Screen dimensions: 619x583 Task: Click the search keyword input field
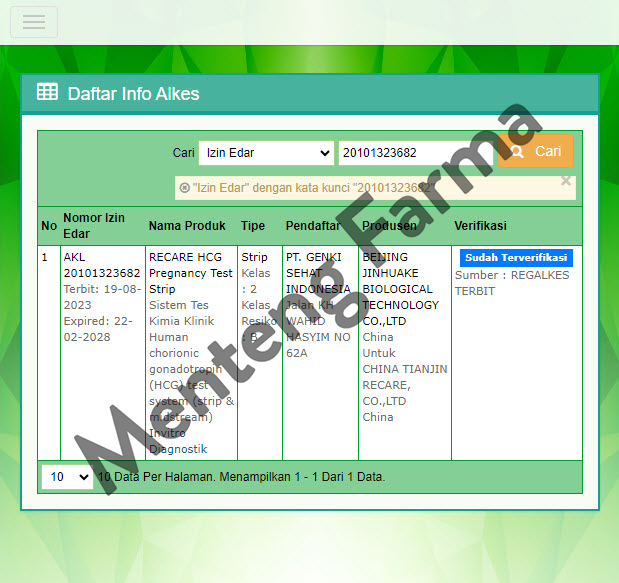(x=416, y=153)
